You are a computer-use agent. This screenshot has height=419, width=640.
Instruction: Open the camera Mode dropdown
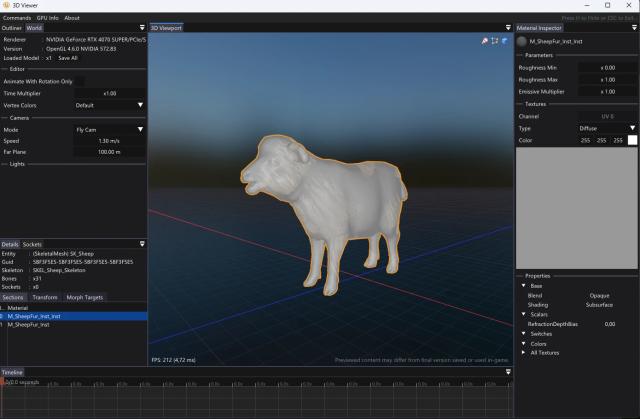109,130
